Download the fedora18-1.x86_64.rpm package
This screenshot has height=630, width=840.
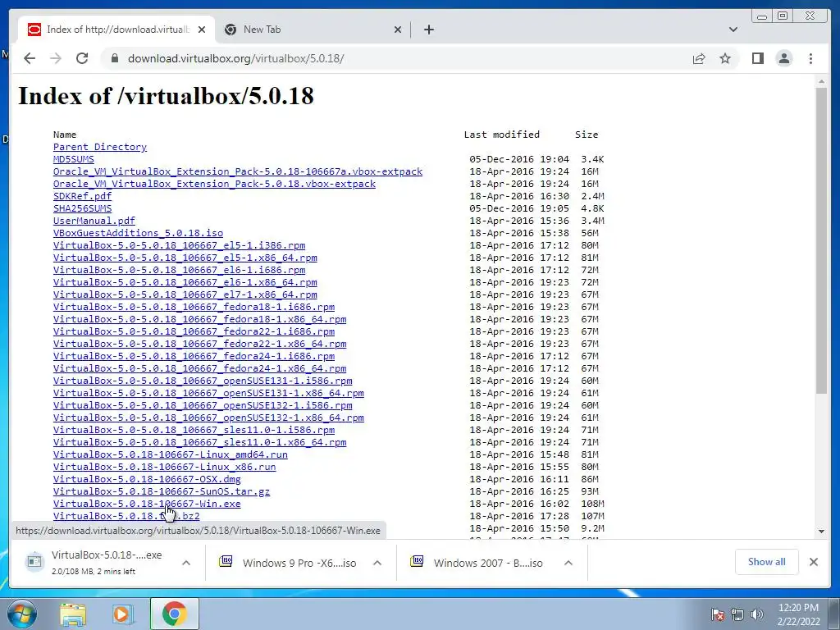point(200,319)
